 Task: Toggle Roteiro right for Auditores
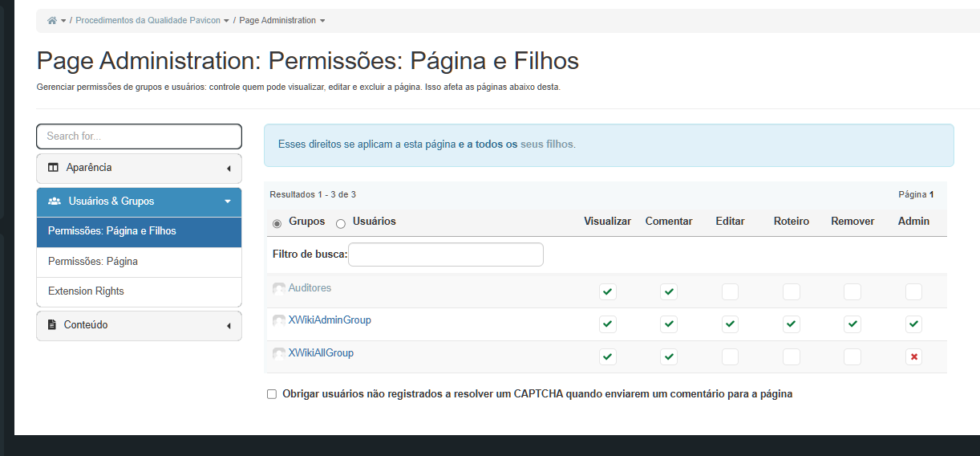pos(792,291)
